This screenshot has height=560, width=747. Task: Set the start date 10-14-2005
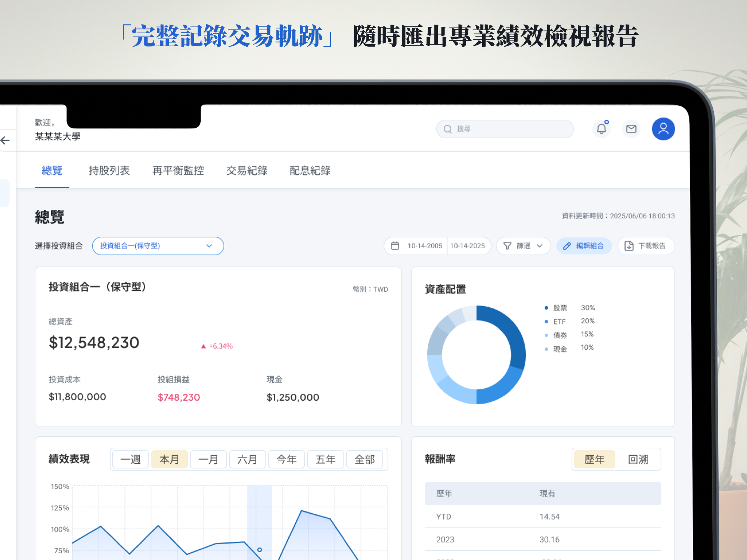pyautogui.click(x=425, y=246)
